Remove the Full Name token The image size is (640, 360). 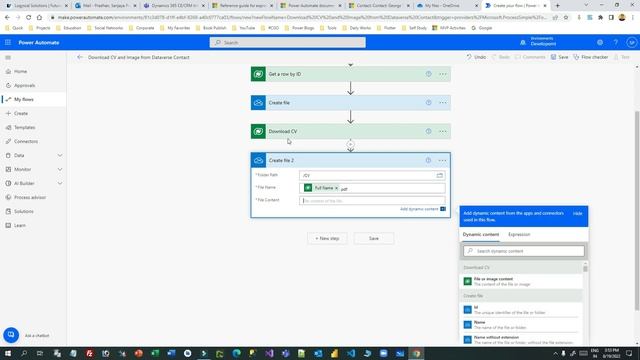click(x=336, y=188)
